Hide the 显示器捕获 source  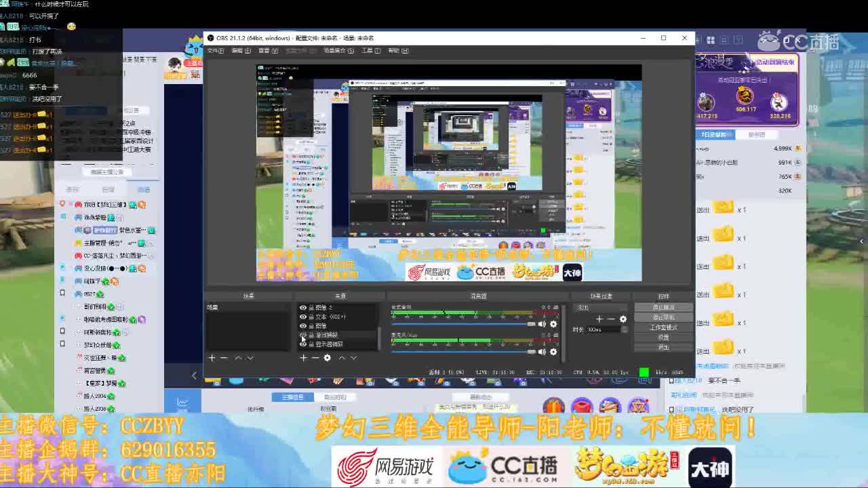click(303, 344)
